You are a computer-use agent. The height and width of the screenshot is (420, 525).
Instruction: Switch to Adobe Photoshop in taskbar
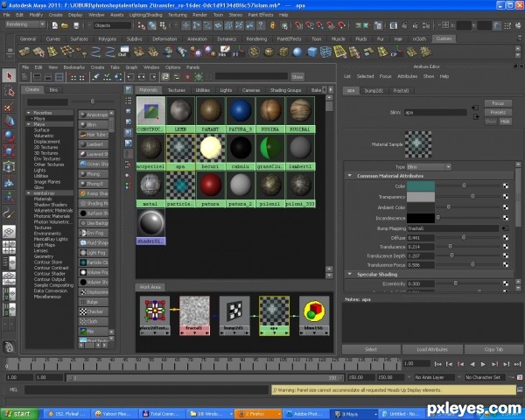pos(305,414)
